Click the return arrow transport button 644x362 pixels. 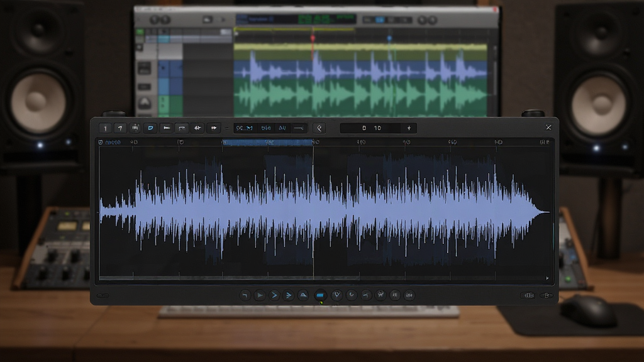[x=245, y=295]
